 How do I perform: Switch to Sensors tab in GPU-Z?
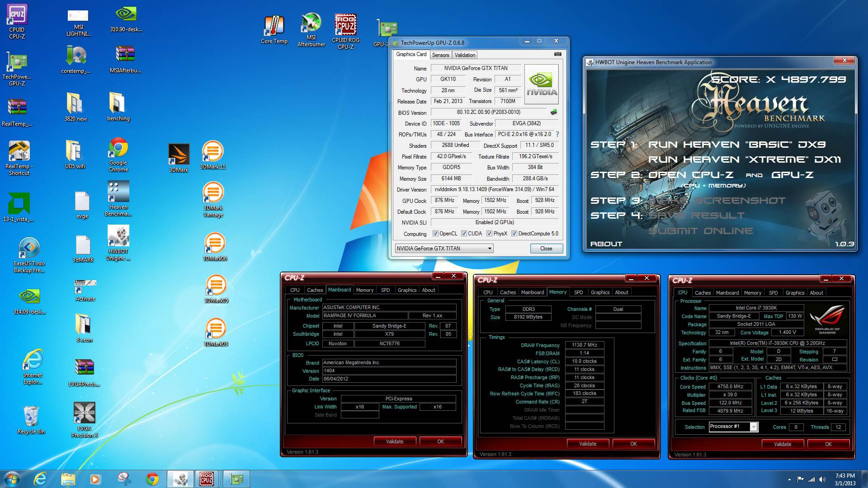click(440, 55)
